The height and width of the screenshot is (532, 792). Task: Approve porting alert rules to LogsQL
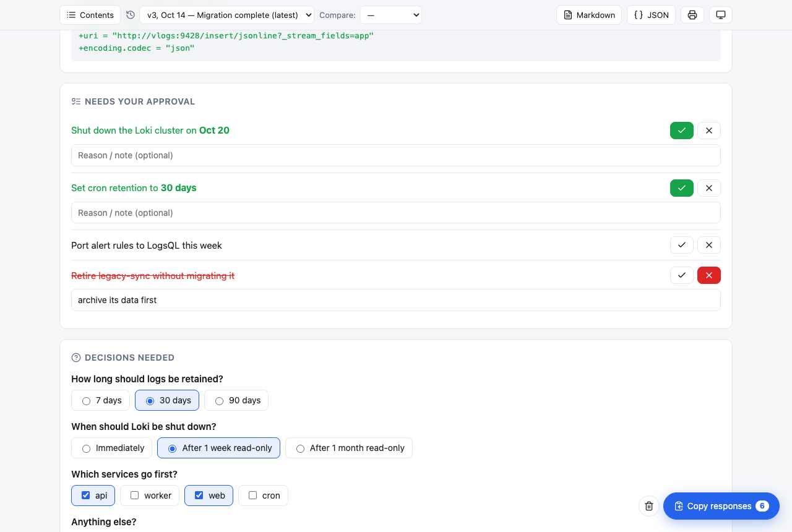682,245
